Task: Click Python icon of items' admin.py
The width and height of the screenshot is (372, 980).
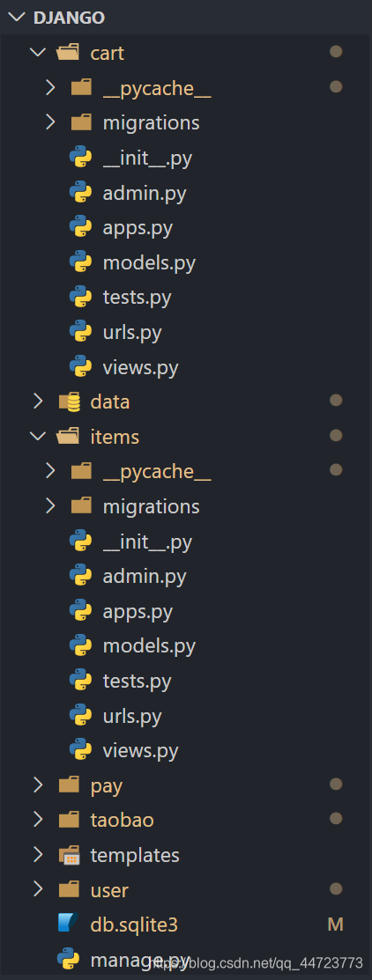Action: [81, 576]
